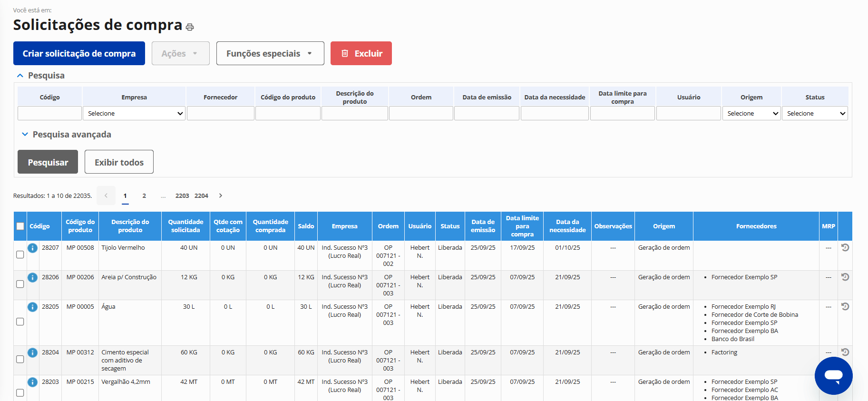Open the chat support bubble
This screenshot has width=868, height=401.
pos(833,376)
